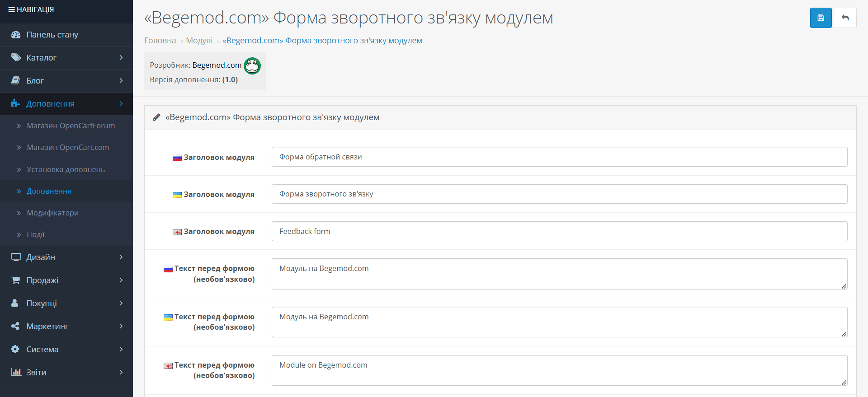Expand the Дизайн menu chevron

click(x=121, y=257)
